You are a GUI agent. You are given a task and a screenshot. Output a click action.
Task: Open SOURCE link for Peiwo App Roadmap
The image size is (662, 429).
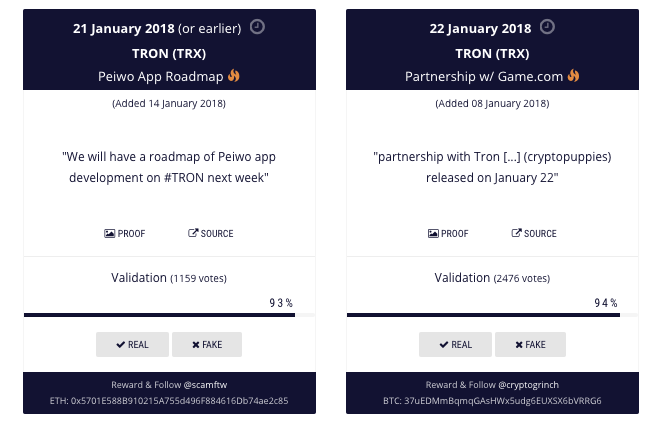tap(211, 234)
